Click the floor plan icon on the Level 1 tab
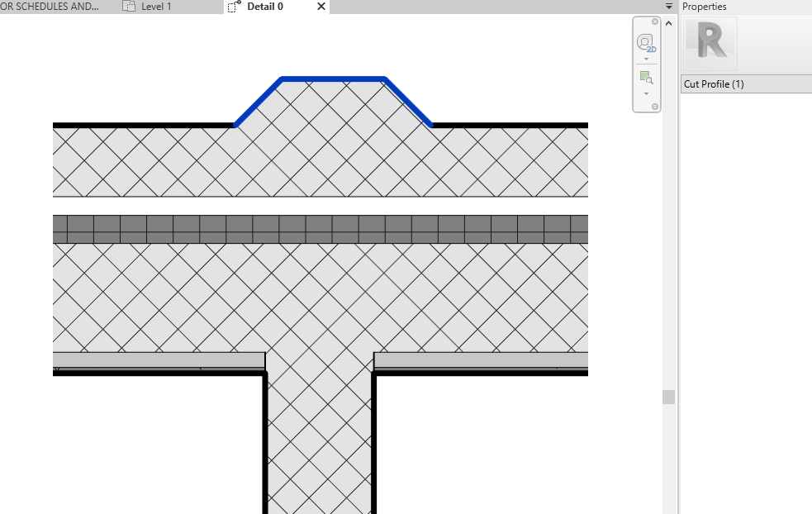812x514 pixels. click(x=129, y=6)
